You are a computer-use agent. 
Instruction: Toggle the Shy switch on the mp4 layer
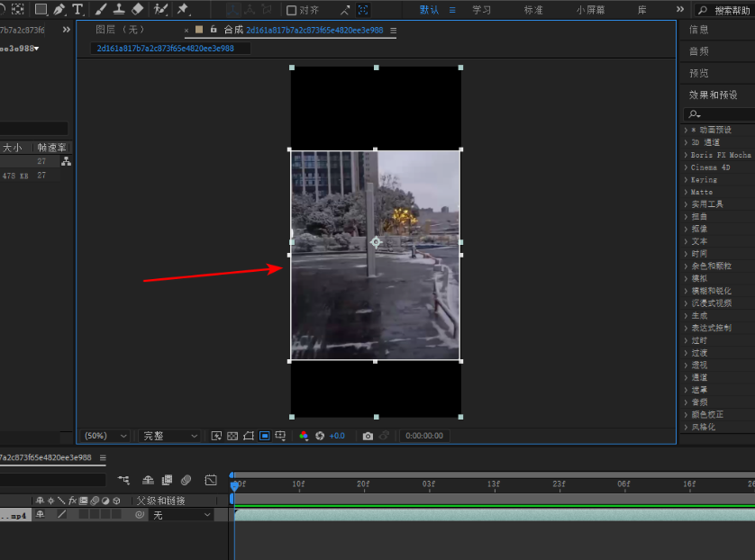tap(40, 514)
